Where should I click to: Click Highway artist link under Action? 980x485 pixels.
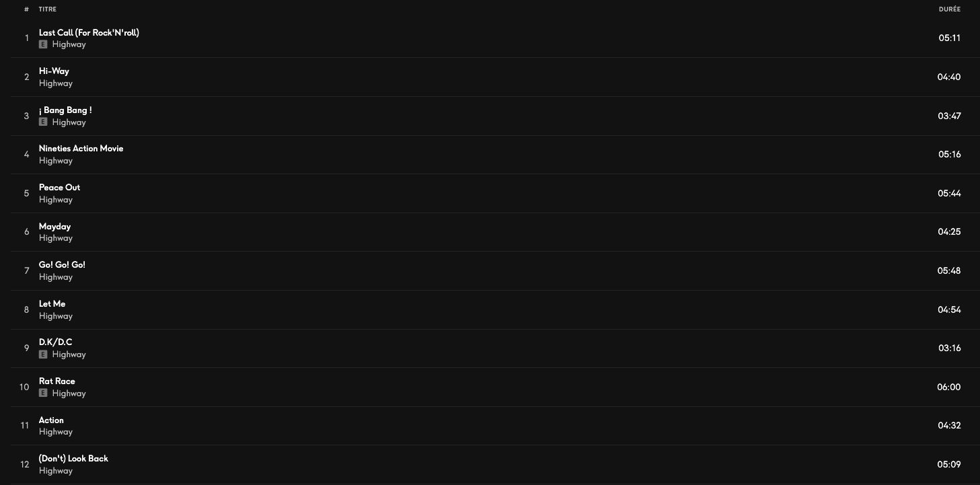[x=56, y=432]
